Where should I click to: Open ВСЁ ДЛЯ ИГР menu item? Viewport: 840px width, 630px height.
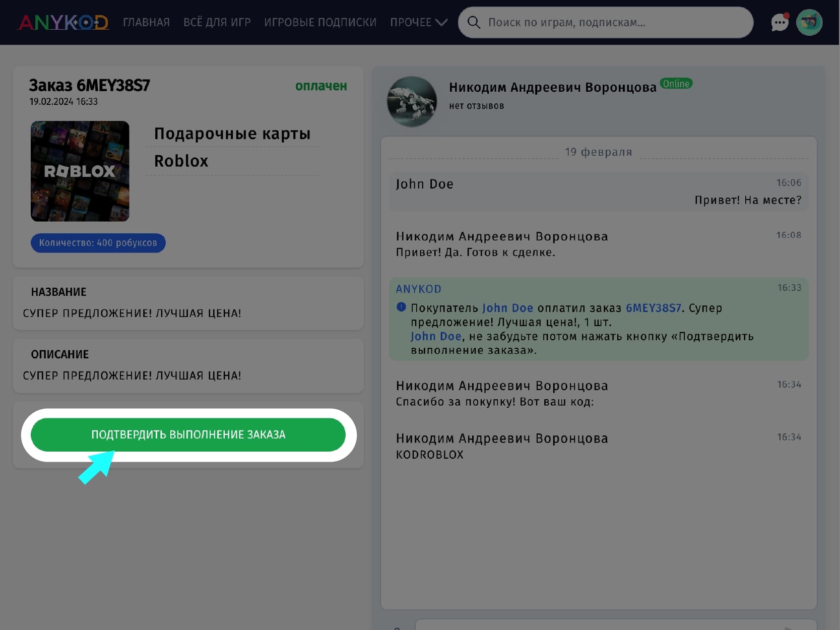(217, 23)
